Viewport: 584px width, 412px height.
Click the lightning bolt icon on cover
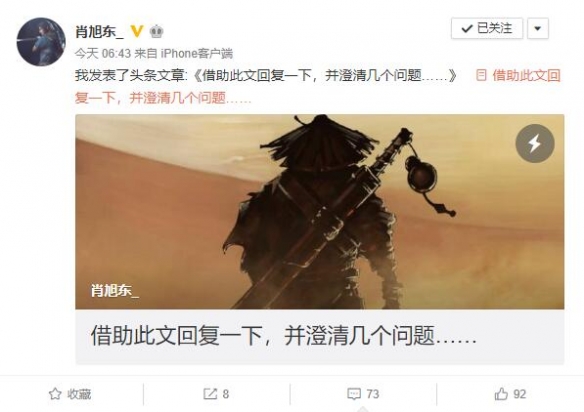pyautogui.click(x=535, y=143)
